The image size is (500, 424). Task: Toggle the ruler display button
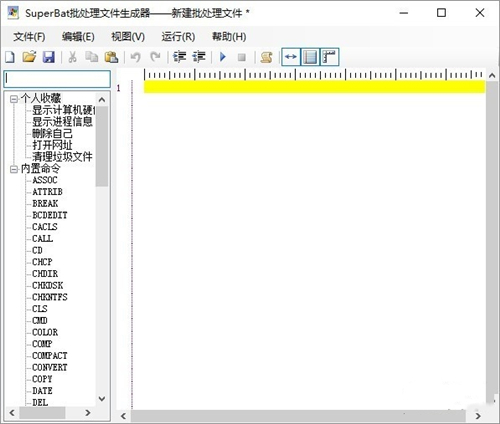coord(329,57)
